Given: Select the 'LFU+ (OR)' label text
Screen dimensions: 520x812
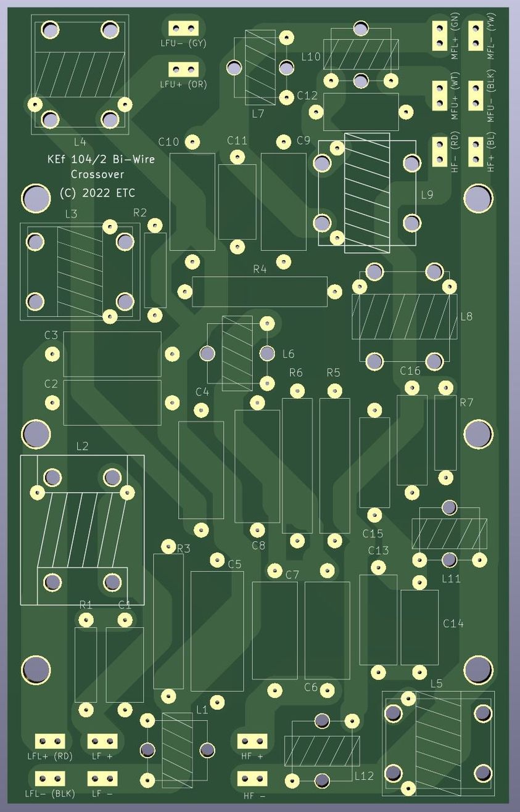Looking at the screenshot, I should point(183,84).
